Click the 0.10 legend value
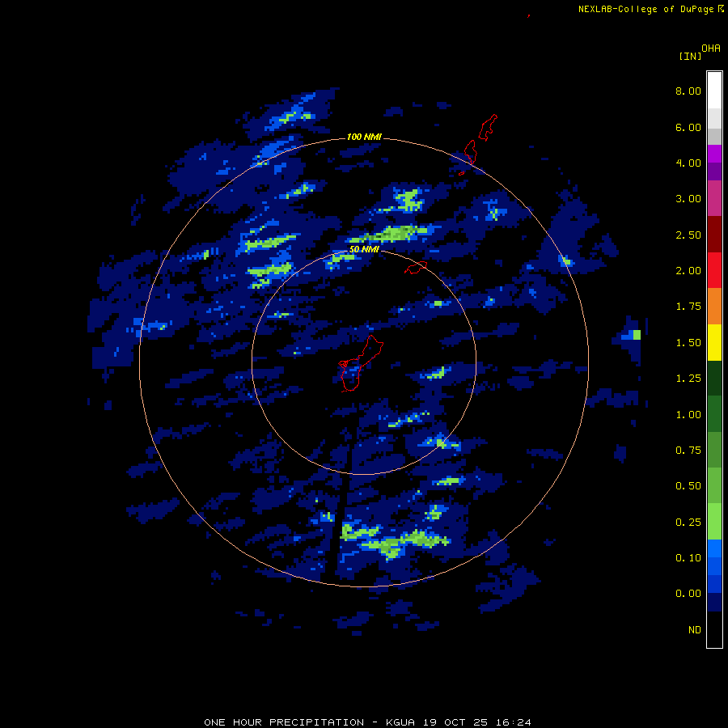 688,558
